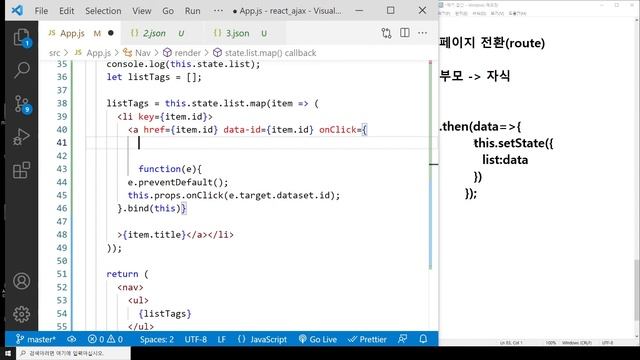
Task: Click src in the breadcrumb
Action: click(x=54, y=53)
